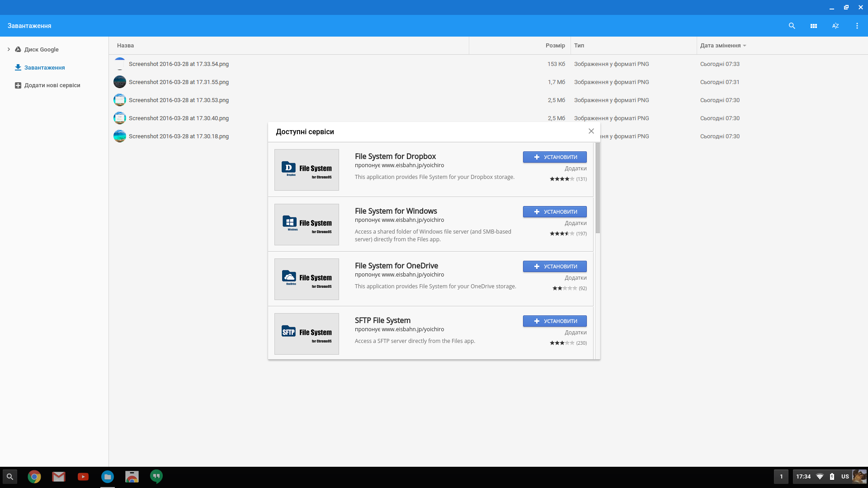Close the Доступні сервіси dialog
The width and height of the screenshot is (868, 488).
591,131
